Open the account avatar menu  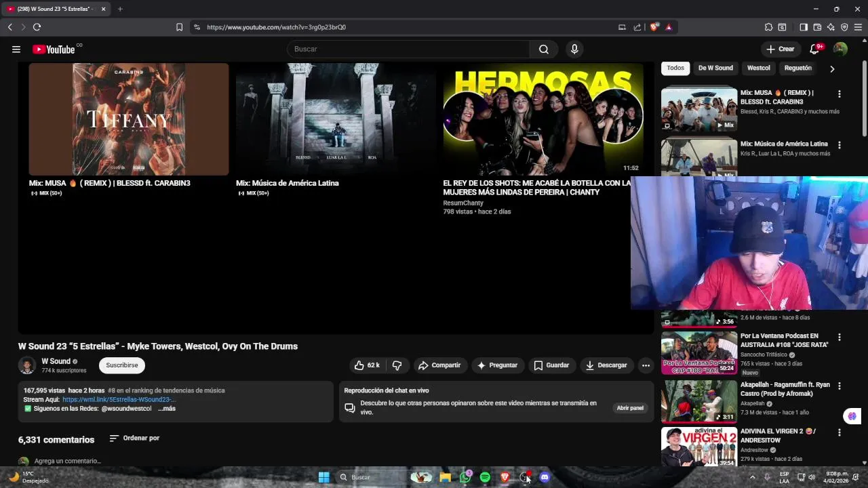(x=840, y=49)
